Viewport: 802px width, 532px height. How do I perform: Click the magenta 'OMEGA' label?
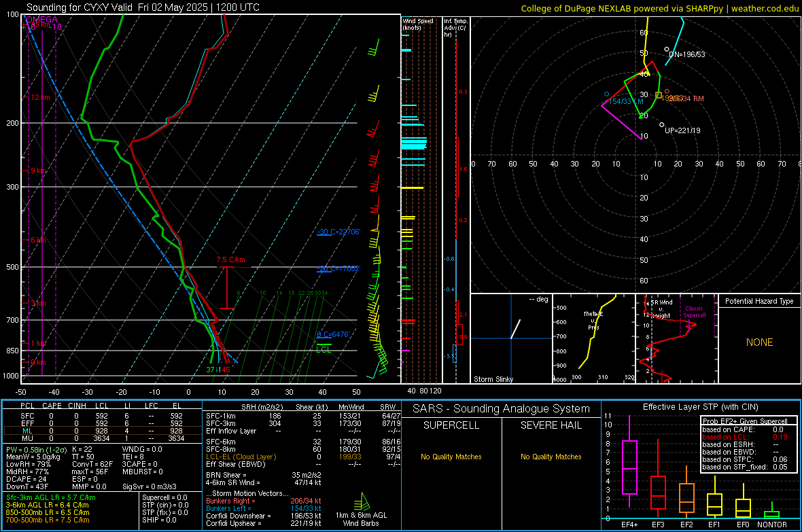coord(42,20)
